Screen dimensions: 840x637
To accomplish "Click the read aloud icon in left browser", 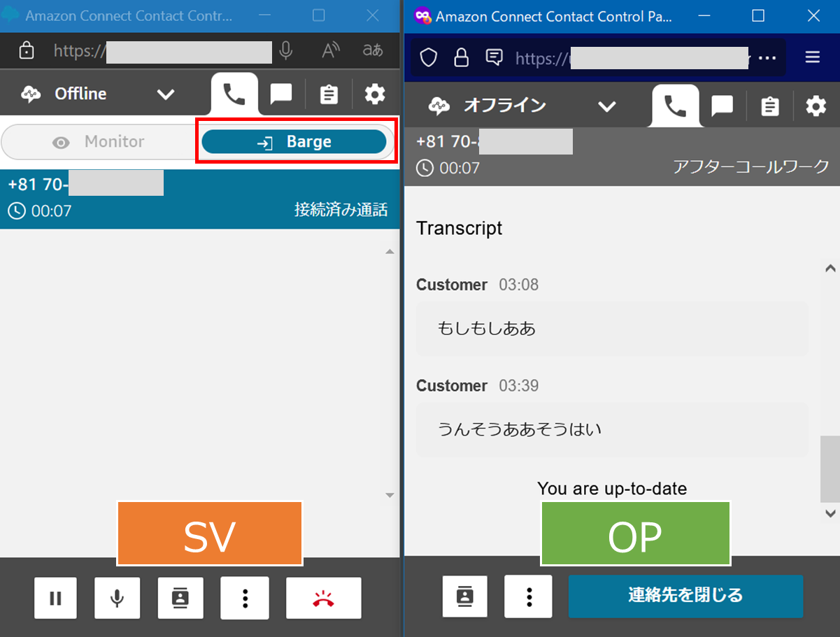I will pyautogui.click(x=330, y=50).
